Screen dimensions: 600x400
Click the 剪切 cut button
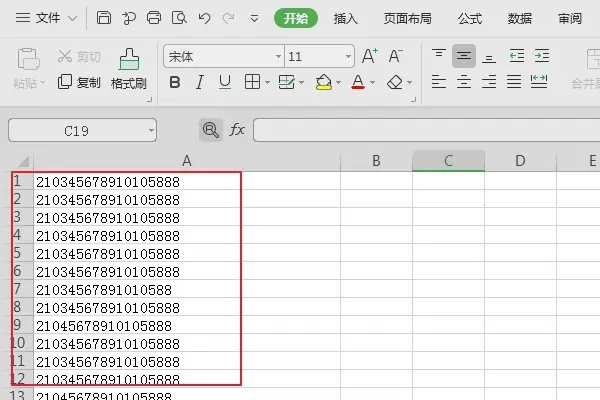79,57
